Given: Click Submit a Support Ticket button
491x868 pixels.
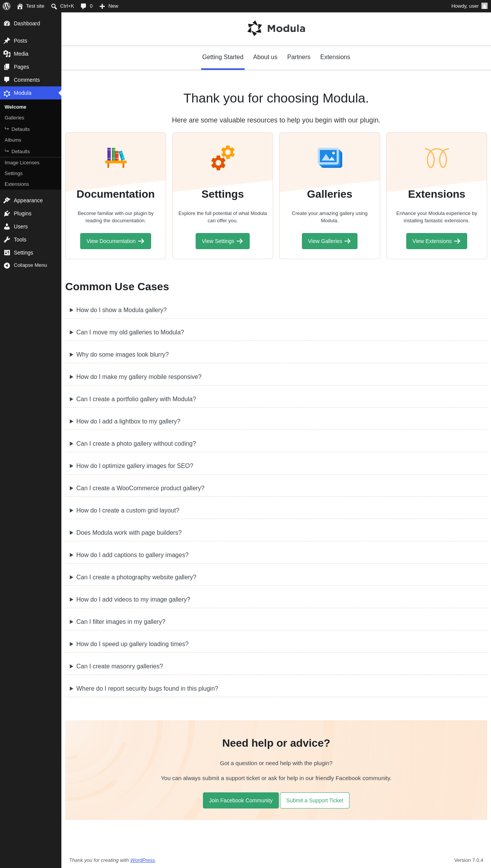Looking at the screenshot, I should coord(315,800).
